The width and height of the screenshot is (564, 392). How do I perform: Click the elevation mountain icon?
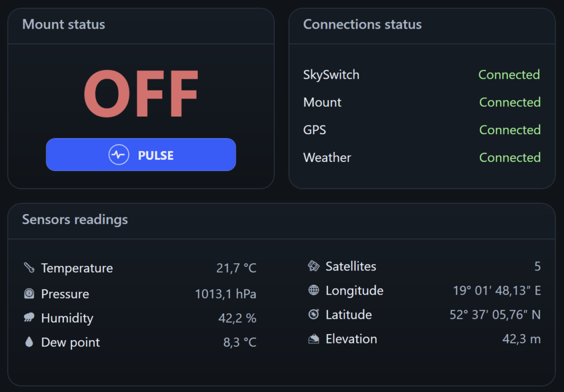314,339
